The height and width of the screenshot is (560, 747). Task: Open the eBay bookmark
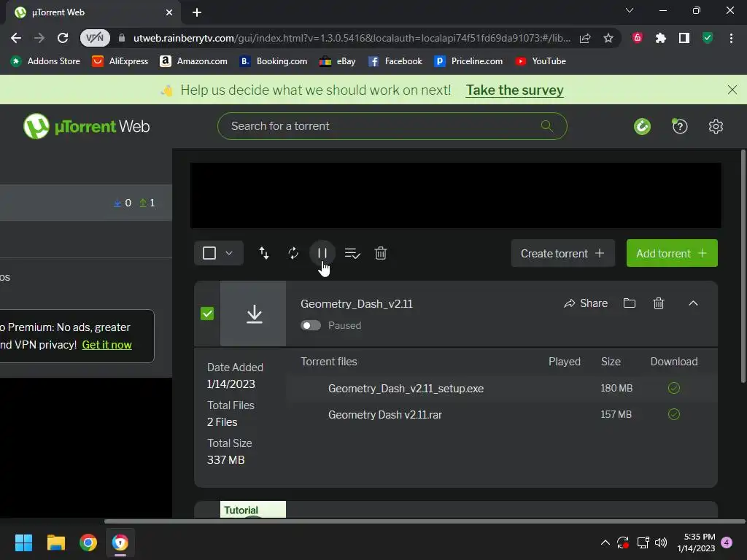(x=337, y=61)
